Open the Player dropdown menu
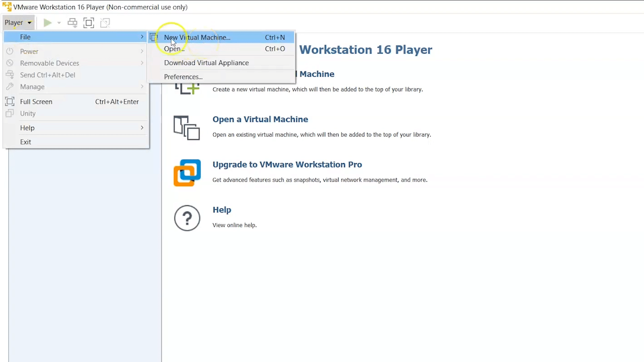Screen dimensions: 644x362 (x=18, y=23)
